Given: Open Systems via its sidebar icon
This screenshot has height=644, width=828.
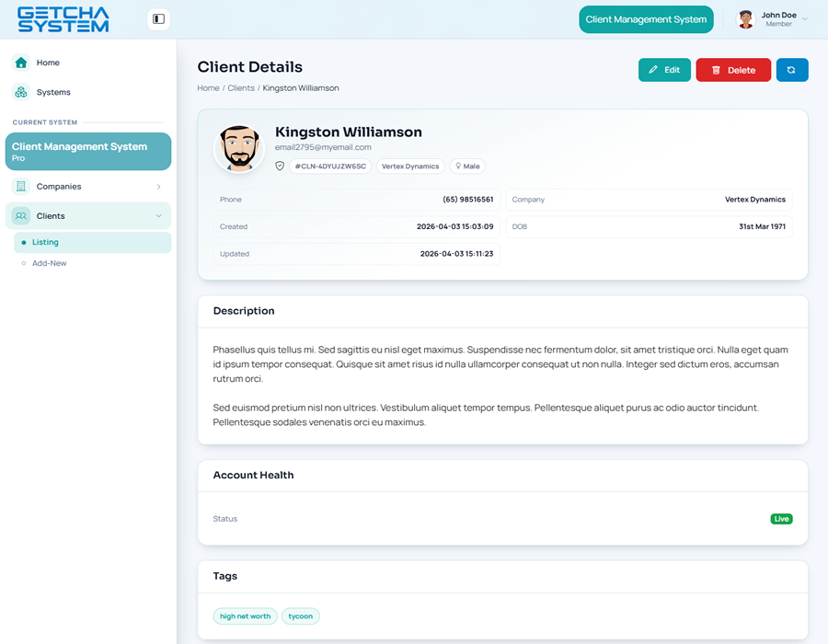Looking at the screenshot, I should click(x=21, y=92).
